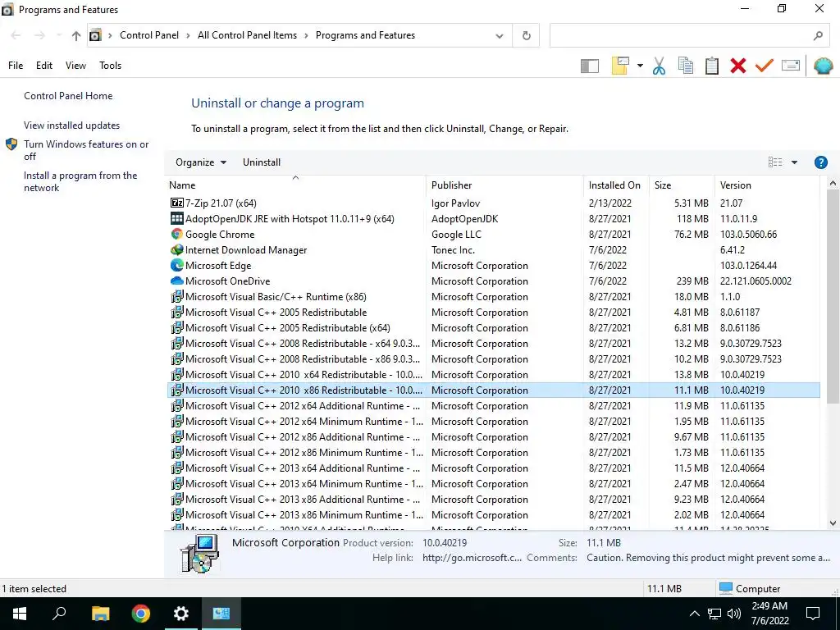
Task: Select the 7-Zip 21.07 (x64) icon
Action: coord(177,203)
